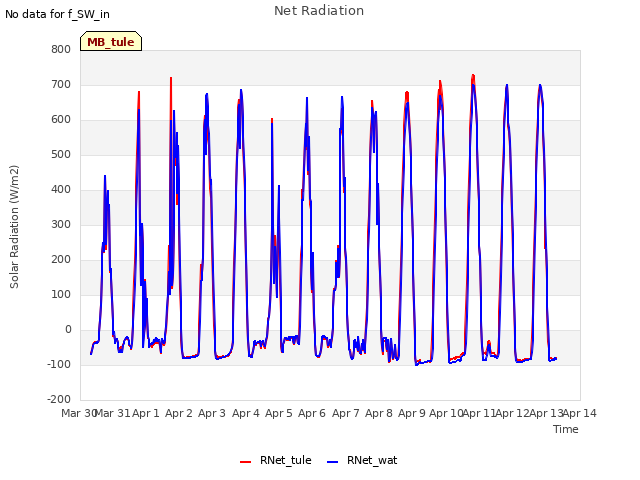Click the 0 y-axis tick label
The width and height of the screenshot is (640, 480).
click(68, 329)
